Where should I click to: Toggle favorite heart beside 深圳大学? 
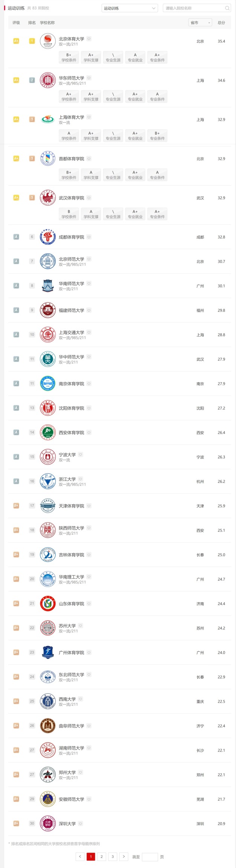click(81, 823)
